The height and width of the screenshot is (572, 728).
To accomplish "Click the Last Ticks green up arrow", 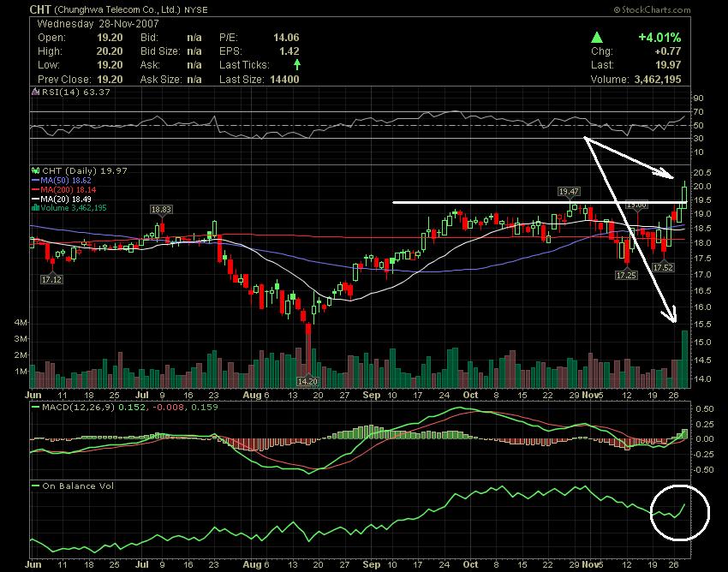I will [296, 65].
